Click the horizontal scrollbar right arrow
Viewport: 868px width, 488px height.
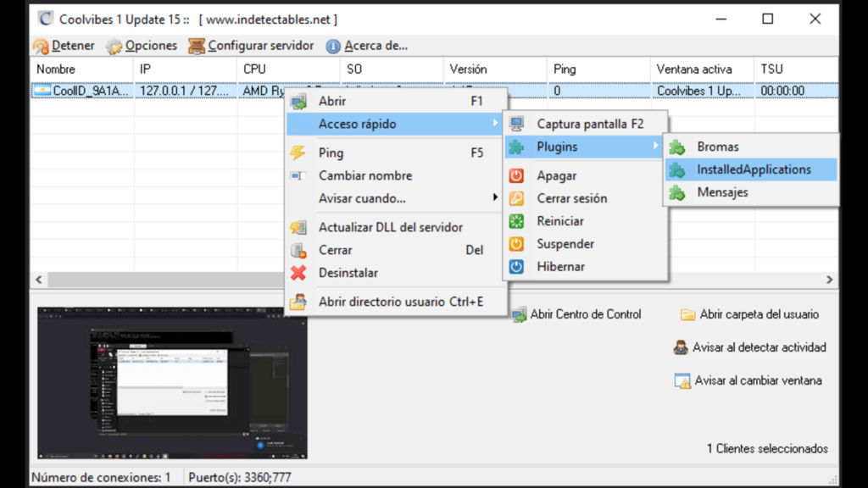tap(829, 280)
